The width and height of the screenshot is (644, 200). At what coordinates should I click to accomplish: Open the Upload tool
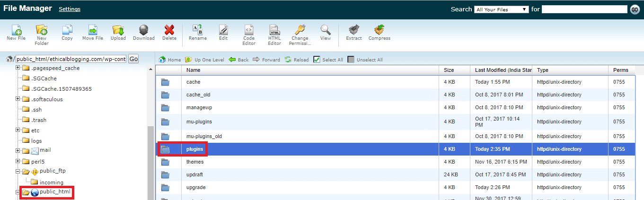point(118,33)
